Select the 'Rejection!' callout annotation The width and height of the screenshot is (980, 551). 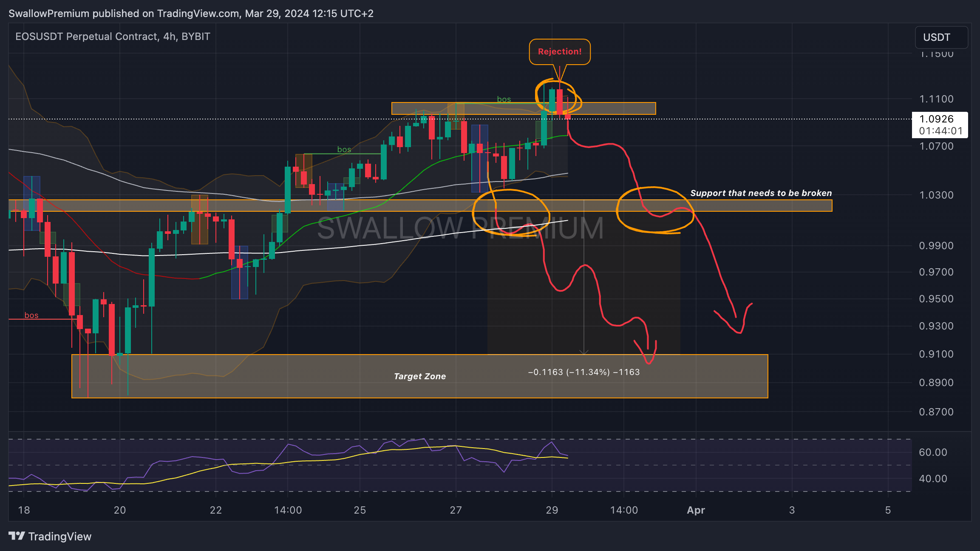pyautogui.click(x=560, y=51)
